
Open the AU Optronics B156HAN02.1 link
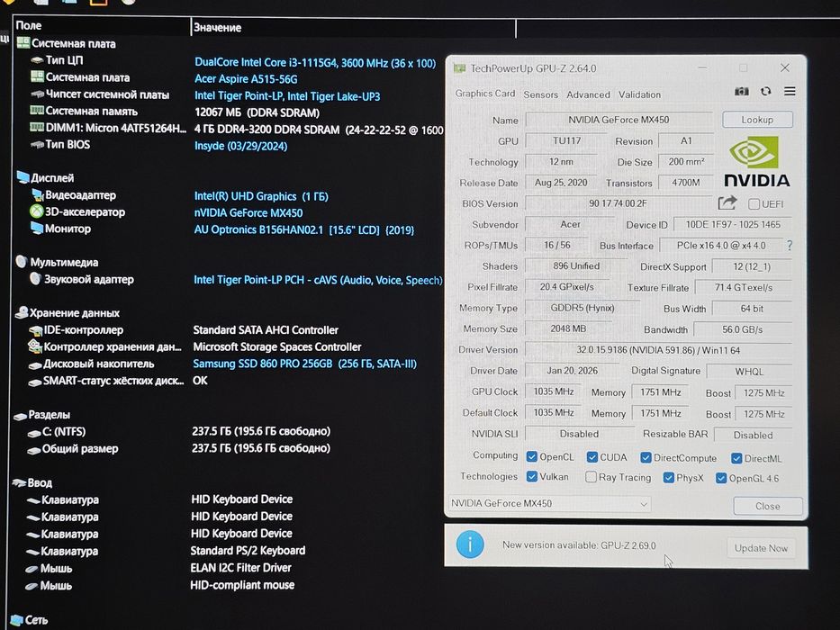point(303,229)
